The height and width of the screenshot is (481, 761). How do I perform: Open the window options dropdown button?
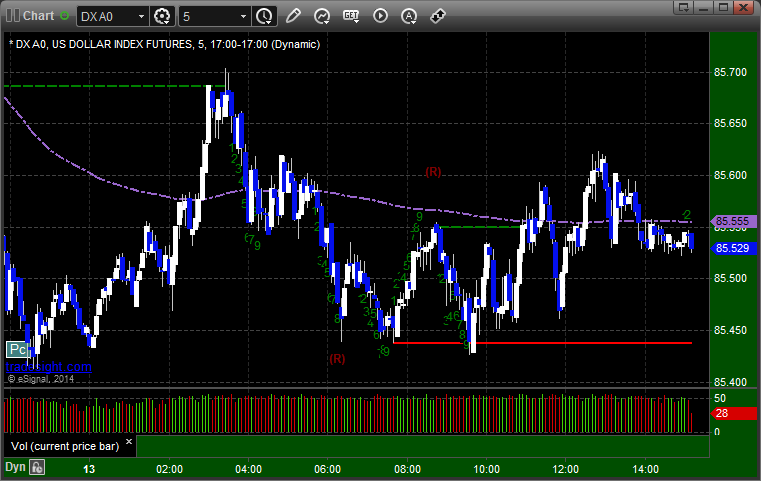coord(684,7)
